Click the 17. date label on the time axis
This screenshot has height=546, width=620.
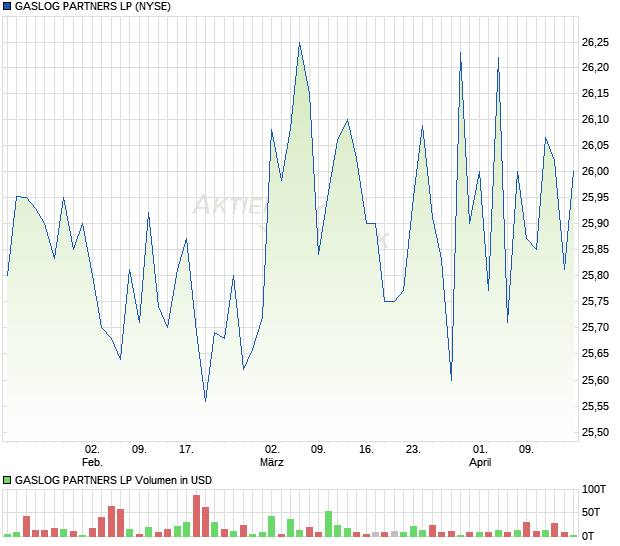click(x=186, y=450)
